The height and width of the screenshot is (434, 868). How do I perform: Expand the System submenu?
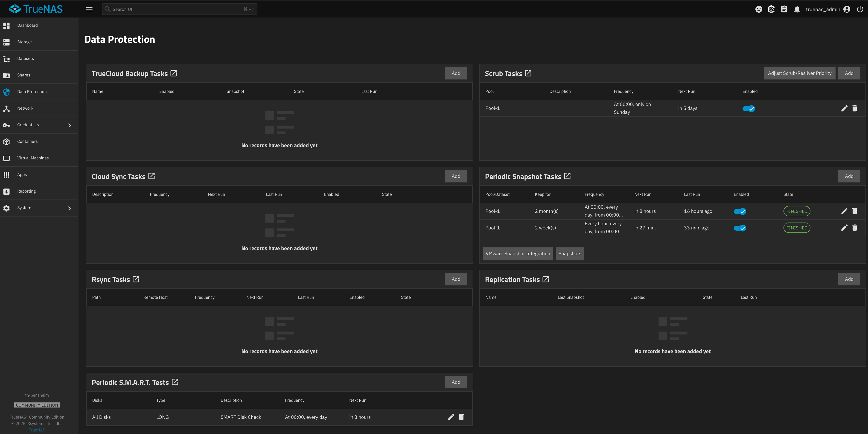click(x=69, y=208)
